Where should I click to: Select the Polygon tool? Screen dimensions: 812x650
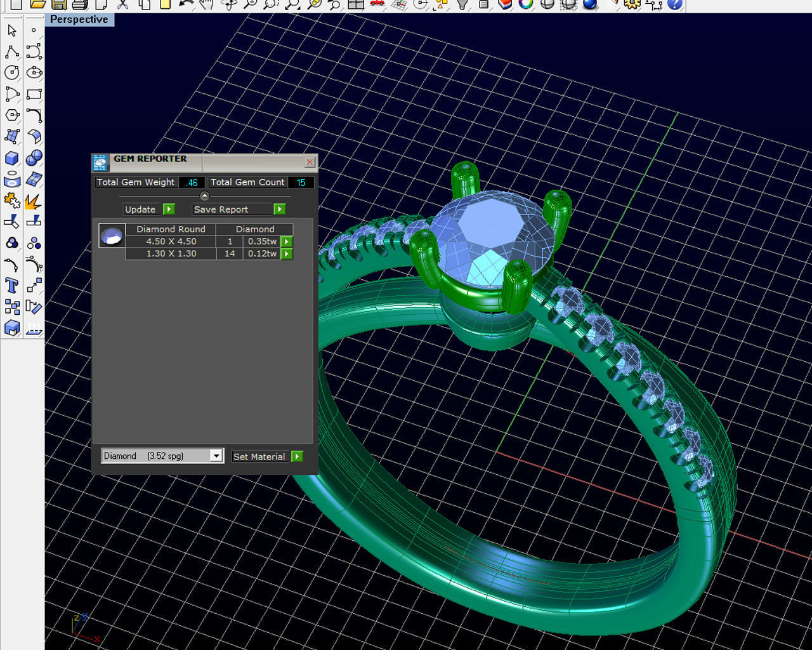pyautogui.click(x=12, y=115)
